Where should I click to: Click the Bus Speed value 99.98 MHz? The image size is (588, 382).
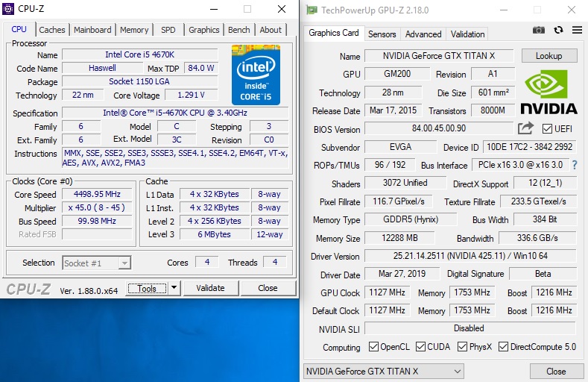pyautogui.click(x=97, y=221)
